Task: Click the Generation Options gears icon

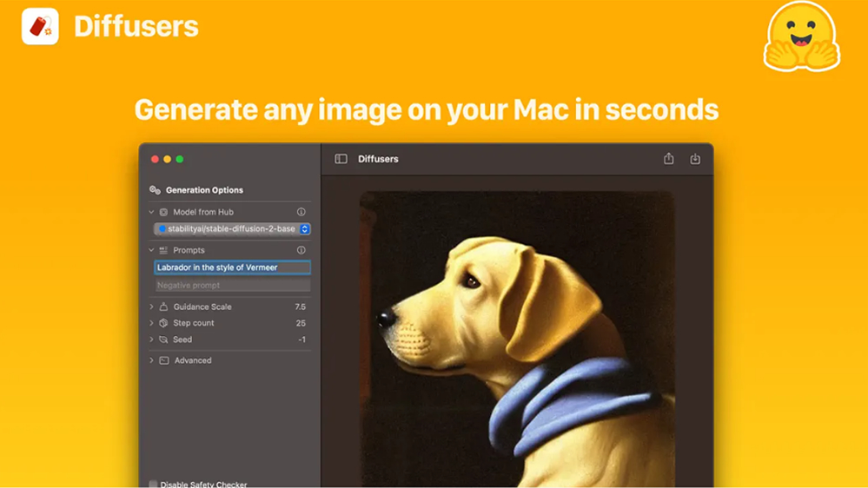Action: point(155,190)
